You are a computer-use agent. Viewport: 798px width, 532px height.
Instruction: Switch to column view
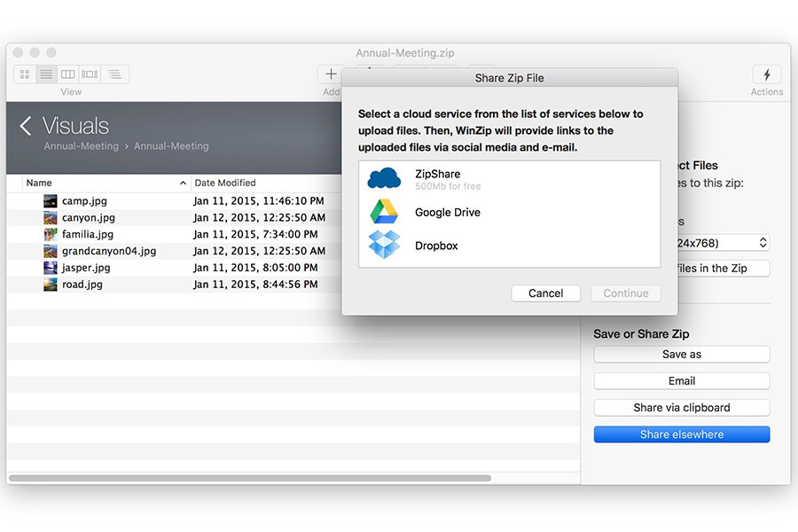(67, 74)
